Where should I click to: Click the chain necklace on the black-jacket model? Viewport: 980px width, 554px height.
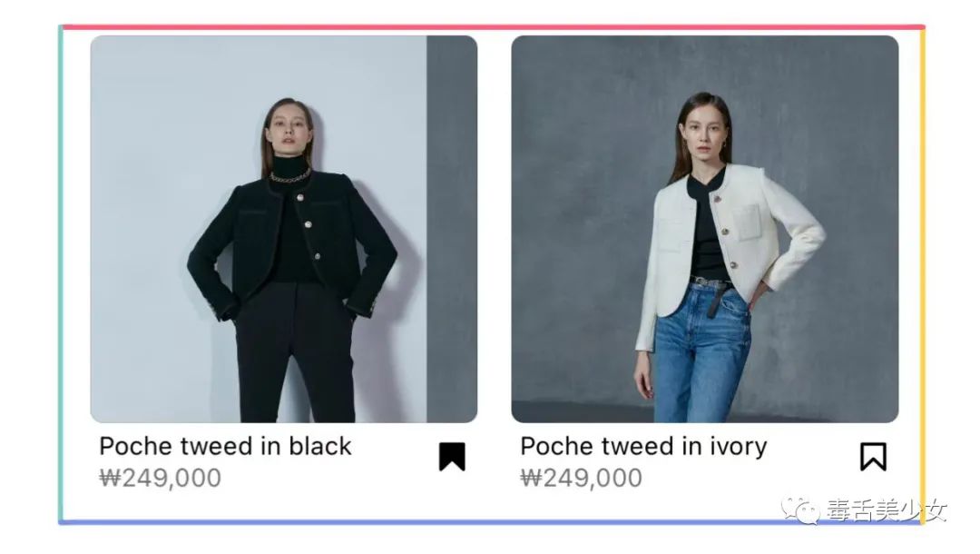[290, 177]
